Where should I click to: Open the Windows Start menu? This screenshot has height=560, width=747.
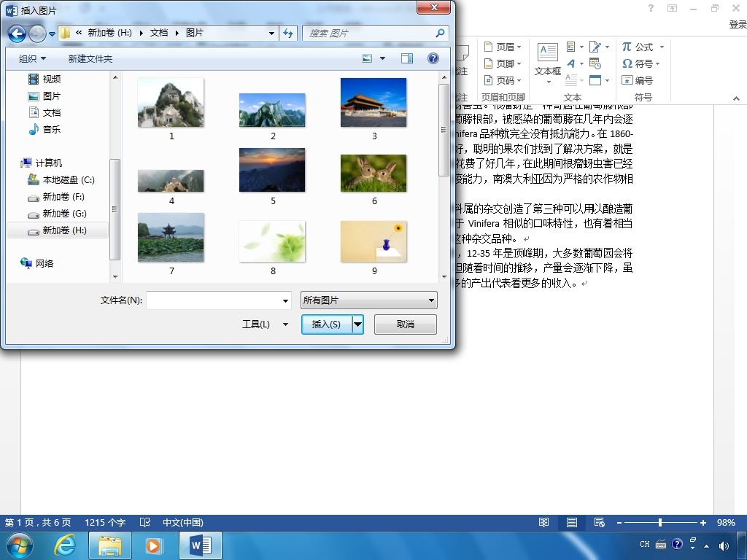pyautogui.click(x=19, y=545)
